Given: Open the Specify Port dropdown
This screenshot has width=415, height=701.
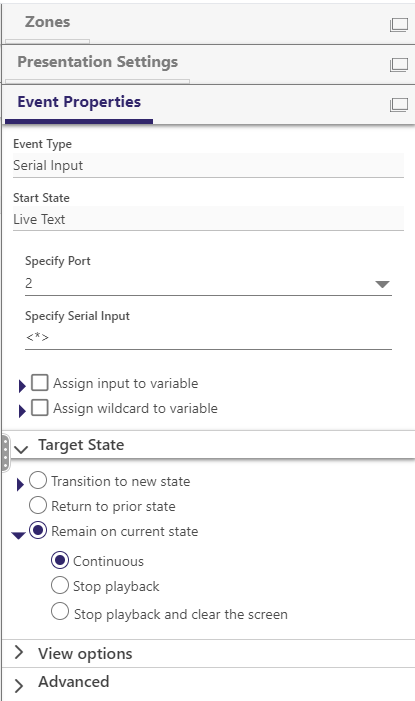Looking at the screenshot, I should tap(208, 283).
